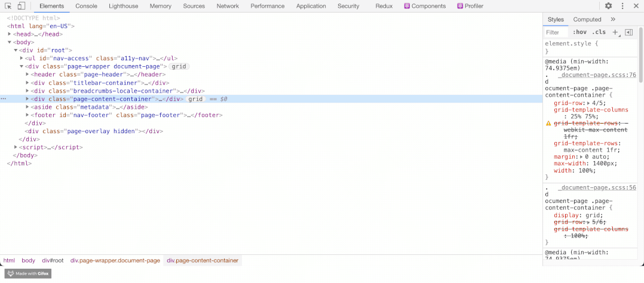The width and height of the screenshot is (644, 283).
Task: Open the Application tab
Action: [x=311, y=6]
